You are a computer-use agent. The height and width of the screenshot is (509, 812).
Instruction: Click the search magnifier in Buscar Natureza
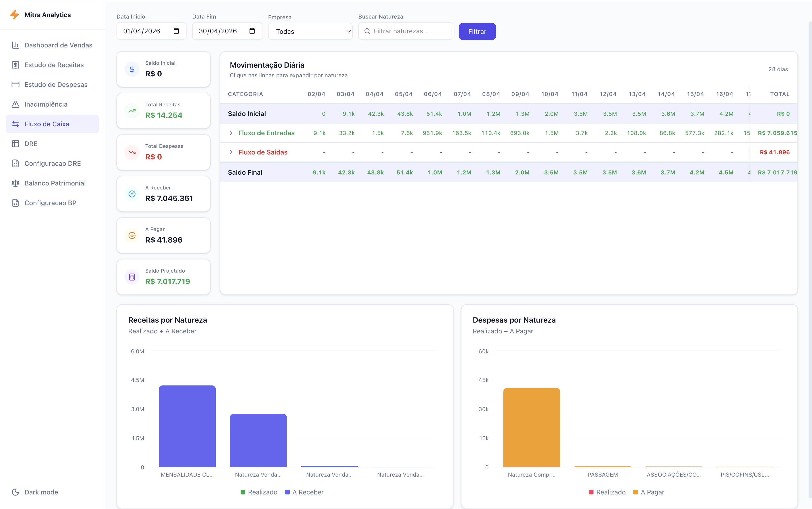(368, 31)
